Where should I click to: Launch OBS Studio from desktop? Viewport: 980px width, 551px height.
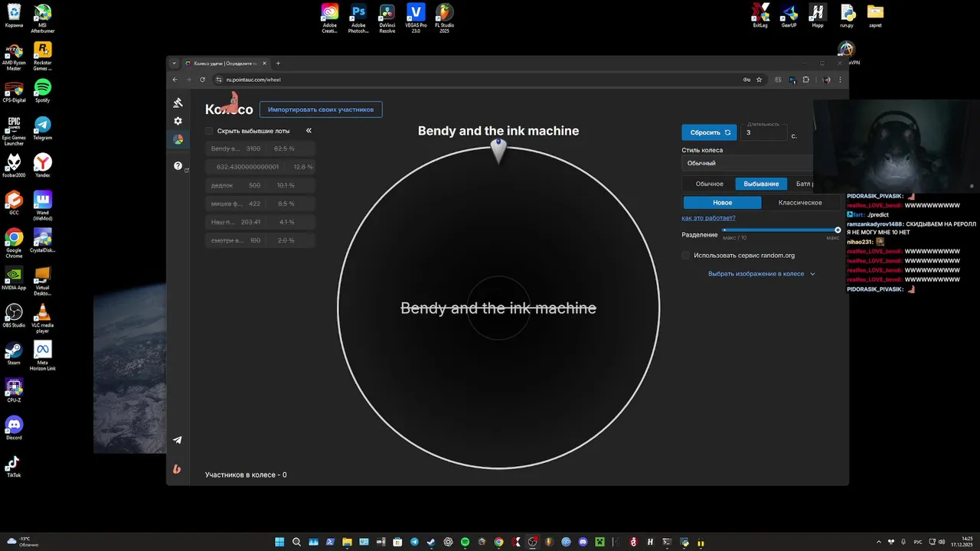[x=14, y=315]
